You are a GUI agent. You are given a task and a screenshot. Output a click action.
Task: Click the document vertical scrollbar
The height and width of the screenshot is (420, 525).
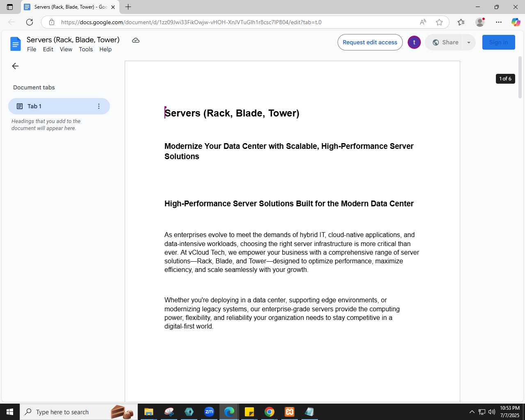click(520, 77)
